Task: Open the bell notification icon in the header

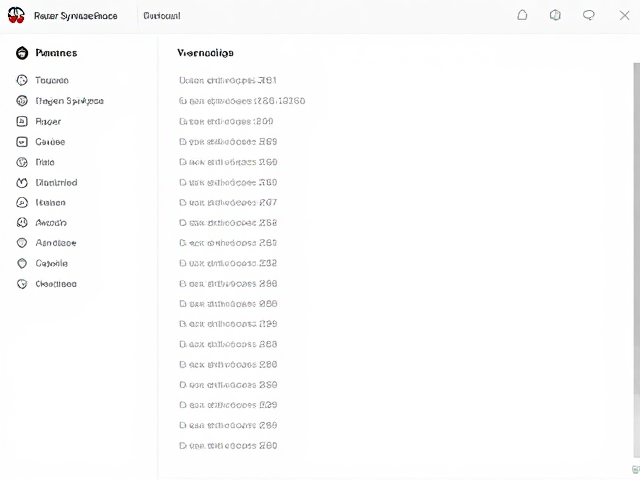Action: tap(522, 15)
